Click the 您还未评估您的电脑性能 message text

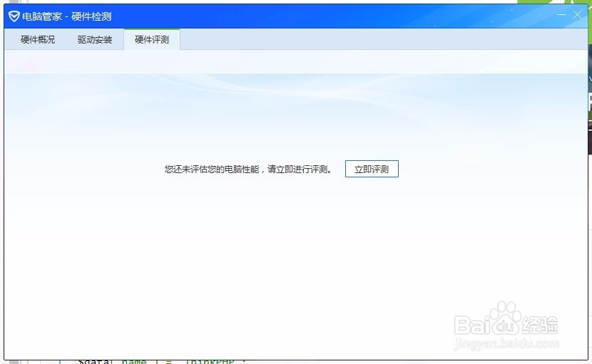[x=248, y=170]
